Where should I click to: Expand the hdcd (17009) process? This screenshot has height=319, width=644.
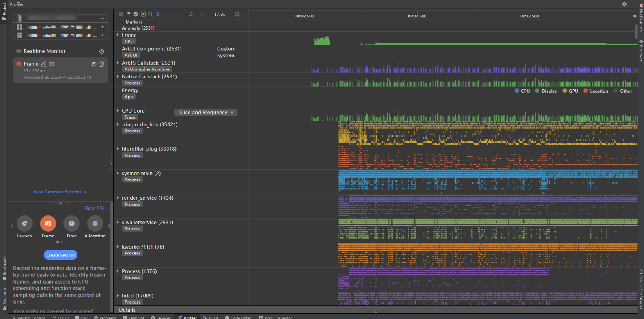118,295
